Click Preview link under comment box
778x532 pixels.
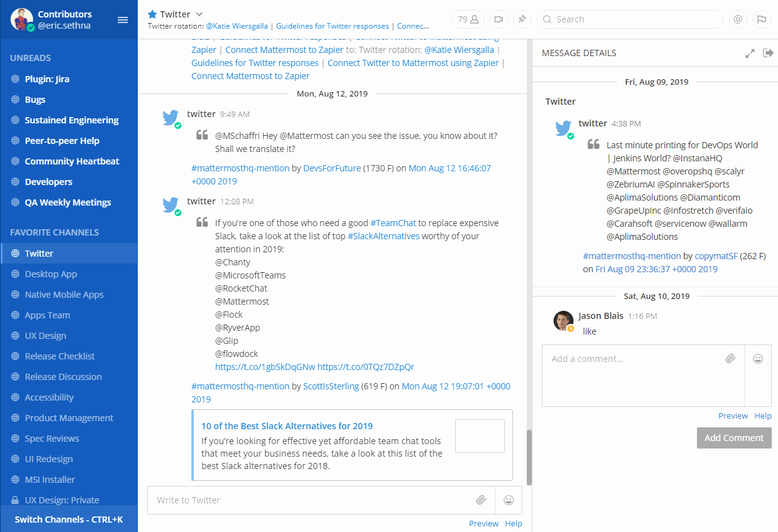732,416
